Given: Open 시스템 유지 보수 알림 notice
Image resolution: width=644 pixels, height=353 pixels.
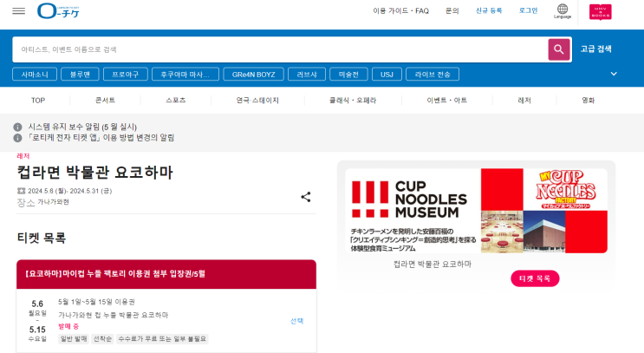Looking at the screenshot, I should pyautogui.click(x=82, y=127).
